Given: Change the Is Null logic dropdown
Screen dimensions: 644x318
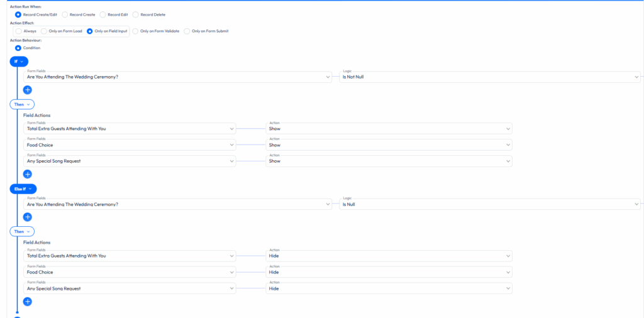Looking at the screenshot, I should 489,204.
